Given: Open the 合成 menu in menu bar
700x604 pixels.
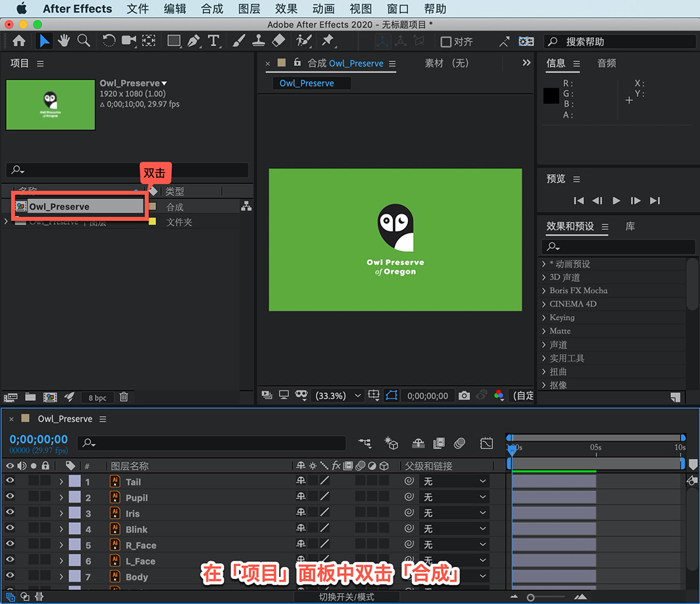Looking at the screenshot, I should pyautogui.click(x=212, y=9).
